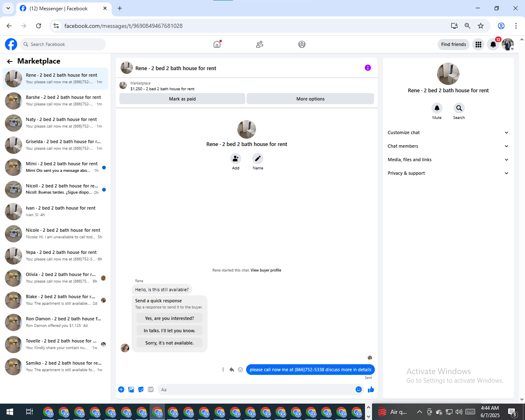Click the browser address bar URL
525x420 pixels.
(123, 26)
